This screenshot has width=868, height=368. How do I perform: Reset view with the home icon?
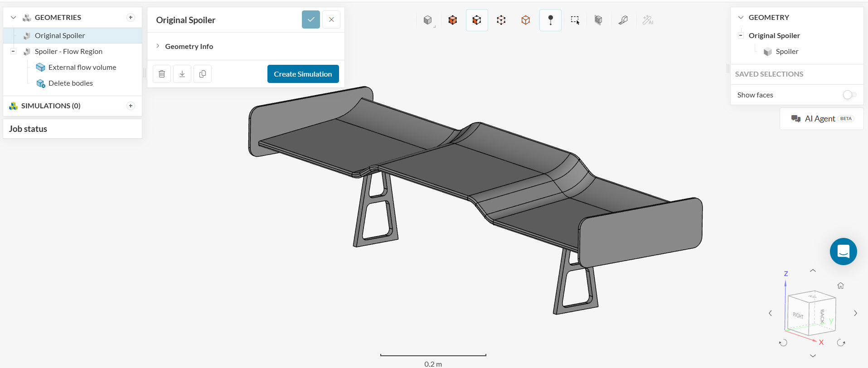coord(840,286)
